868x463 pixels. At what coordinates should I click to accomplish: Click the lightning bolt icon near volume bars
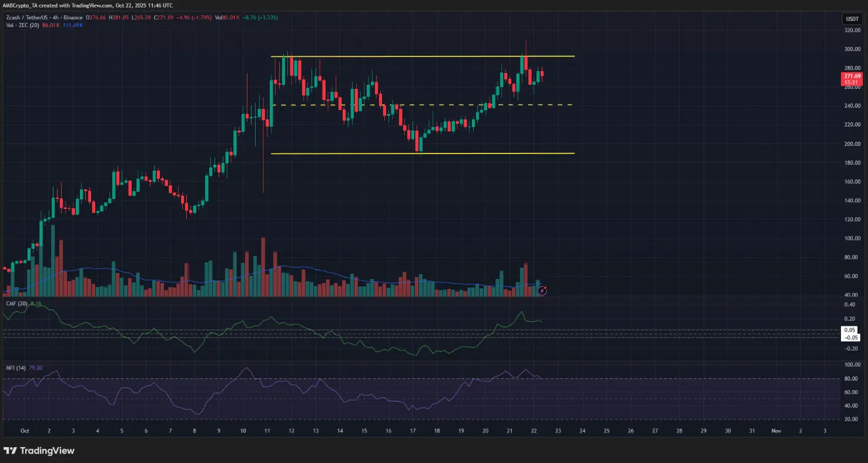[x=543, y=291]
